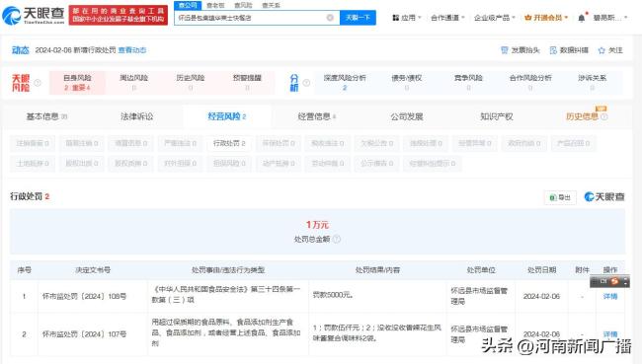Click info icon next to 处罚总金额
Screen dimensions: 642x364
coord(337,240)
